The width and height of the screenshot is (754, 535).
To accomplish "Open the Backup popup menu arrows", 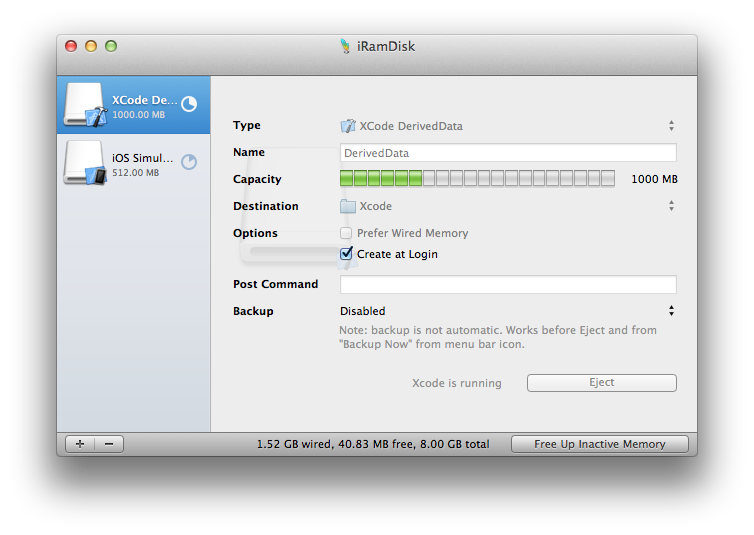I will [x=671, y=311].
